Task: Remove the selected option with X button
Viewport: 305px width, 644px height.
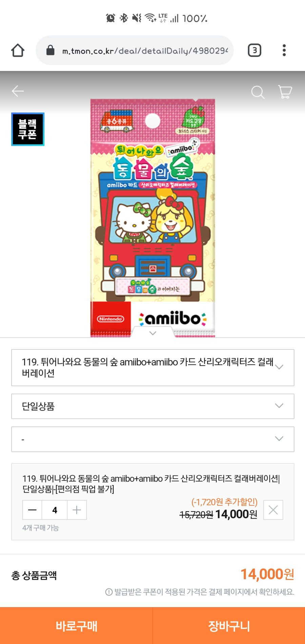Action: pyautogui.click(x=273, y=510)
